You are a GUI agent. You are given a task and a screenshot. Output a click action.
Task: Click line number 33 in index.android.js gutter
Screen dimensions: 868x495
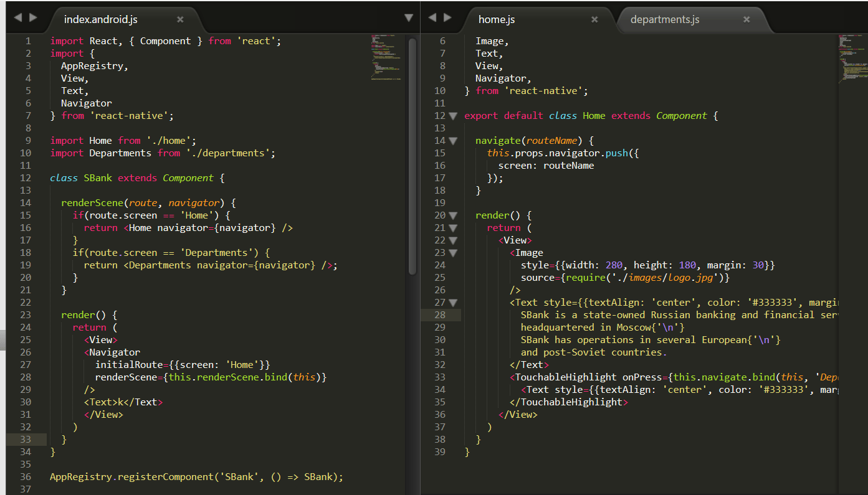tap(26, 440)
